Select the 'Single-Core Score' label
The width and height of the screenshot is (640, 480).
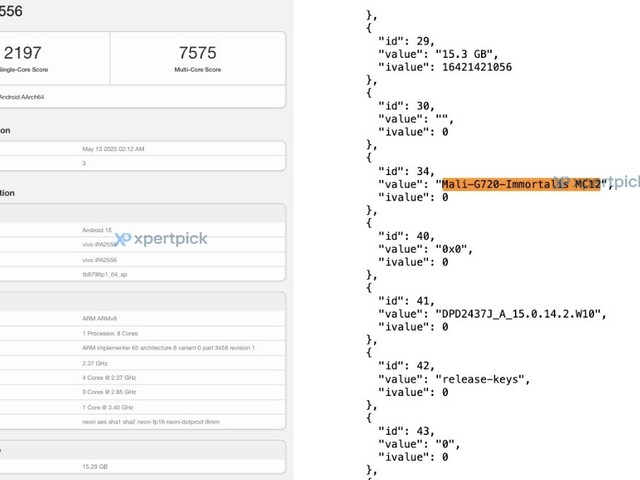[x=24, y=70]
